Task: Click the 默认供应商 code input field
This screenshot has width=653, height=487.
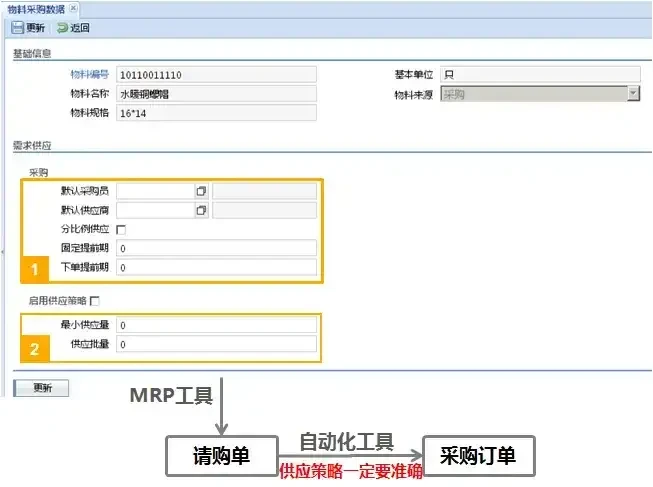Action: coord(156,210)
